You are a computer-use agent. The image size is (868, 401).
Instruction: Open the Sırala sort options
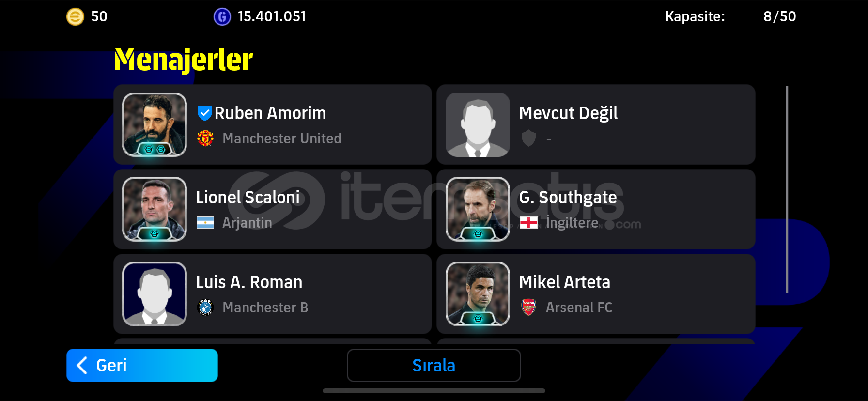coord(434,365)
